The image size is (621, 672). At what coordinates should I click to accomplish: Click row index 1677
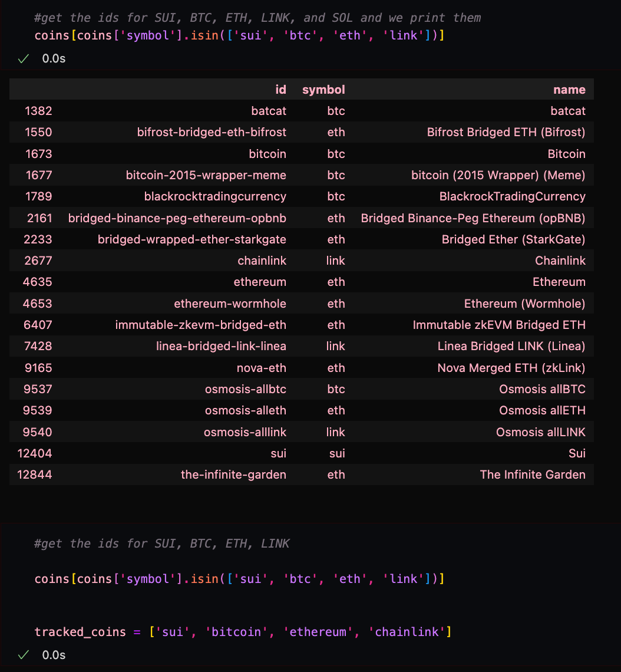pos(38,175)
